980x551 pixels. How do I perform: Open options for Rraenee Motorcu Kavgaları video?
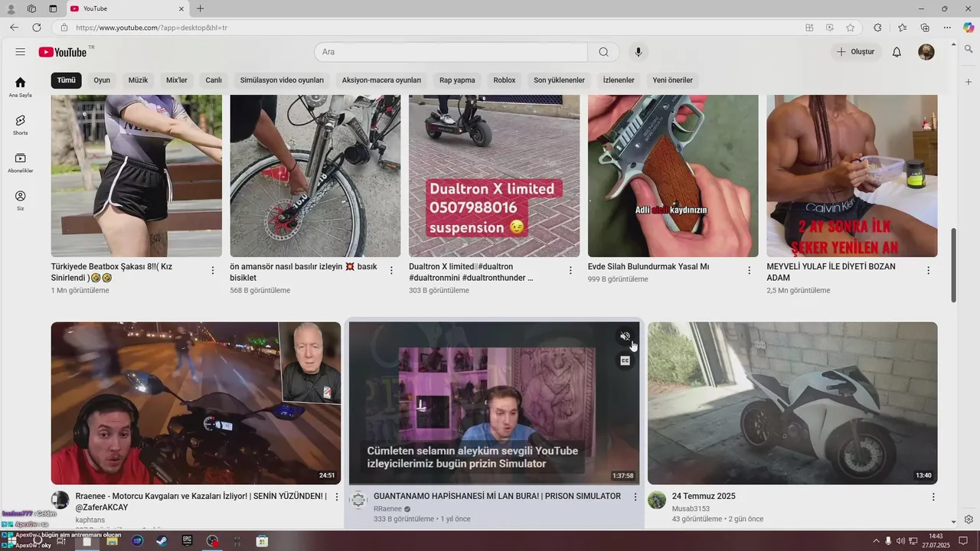point(336,497)
